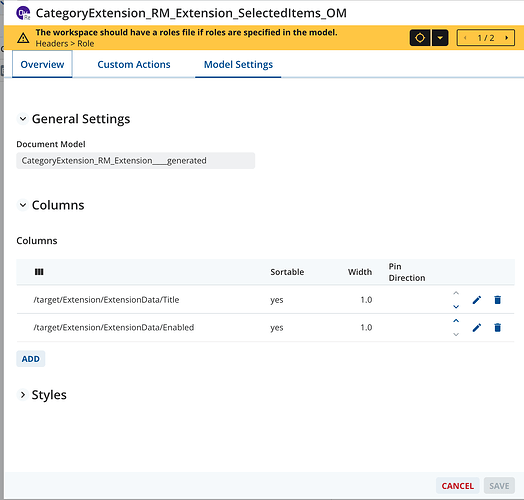Delete the ExtensionData/Title column

pyautogui.click(x=498, y=300)
